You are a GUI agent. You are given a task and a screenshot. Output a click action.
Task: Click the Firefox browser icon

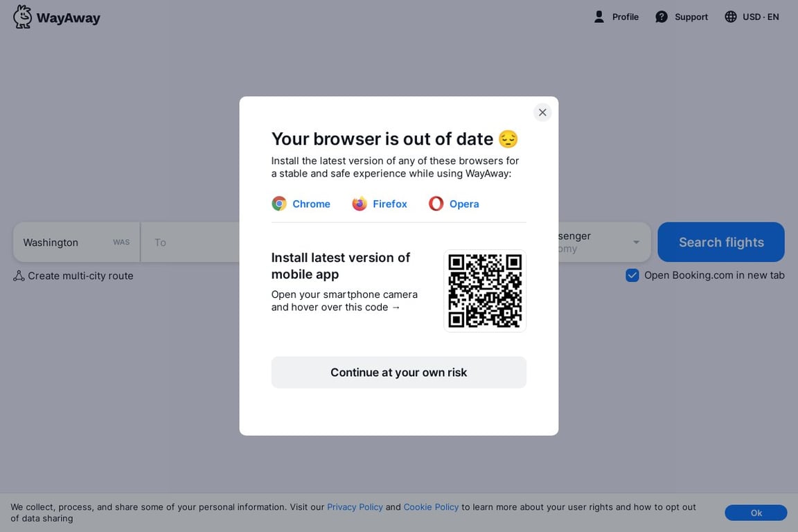pyautogui.click(x=360, y=204)
